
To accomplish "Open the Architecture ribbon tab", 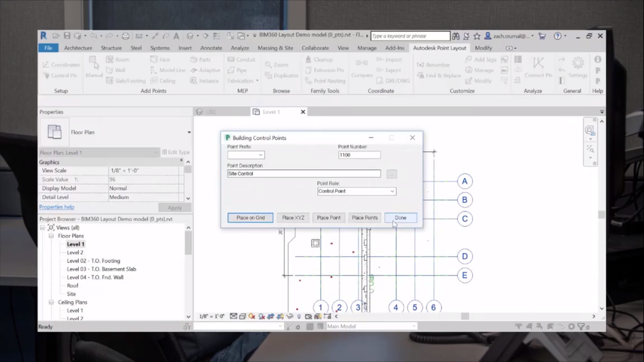I will click(78, 48).
